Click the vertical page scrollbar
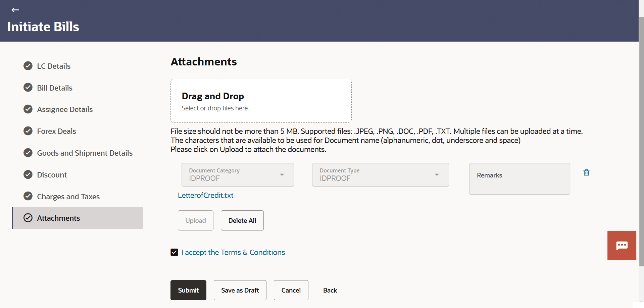Image resolution: width=644 pixels, height=308 pixels. point(641,141)
